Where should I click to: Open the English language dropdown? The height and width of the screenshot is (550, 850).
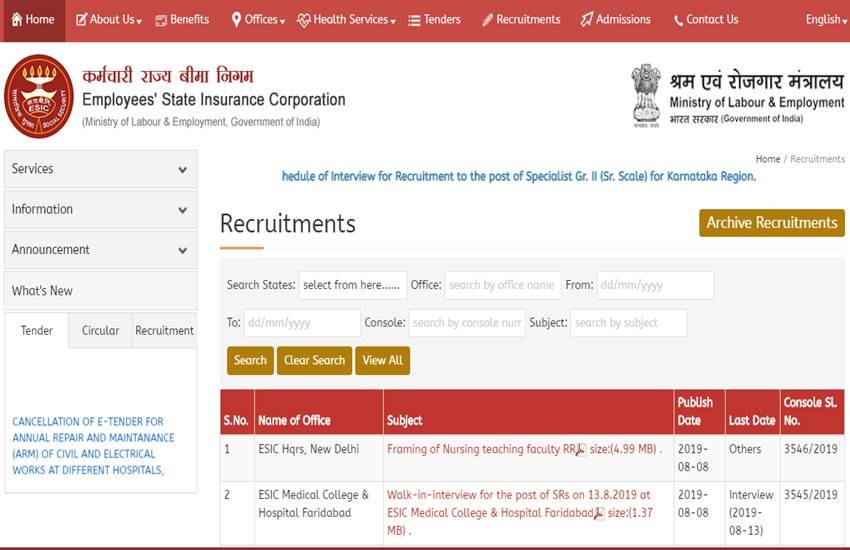pyautogui.click(x=826, y=20)
